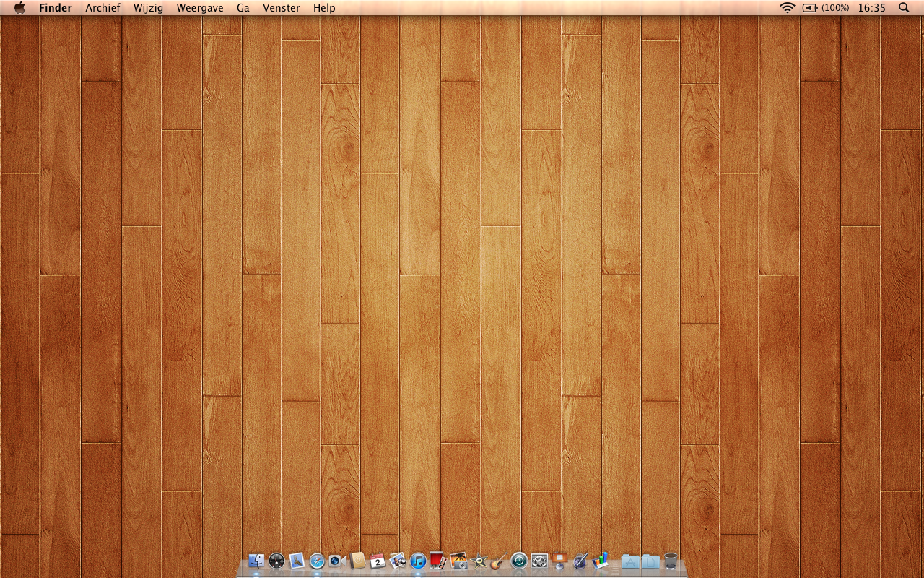Viewport: 924px width, 578px height.
Task: Open iChat camera icon in Dock
Action: 337,561
